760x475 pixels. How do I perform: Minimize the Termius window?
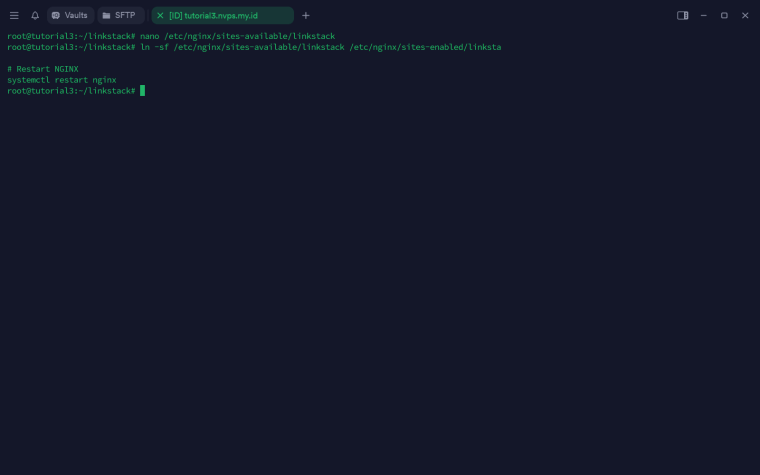tap(703, 16)
